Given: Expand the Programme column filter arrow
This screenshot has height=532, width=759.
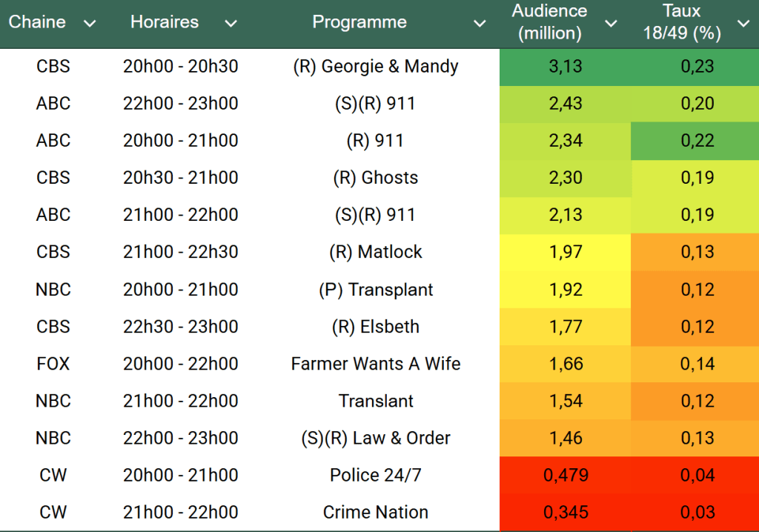Looking at the screenshot, I should click(x=480, y=24).
